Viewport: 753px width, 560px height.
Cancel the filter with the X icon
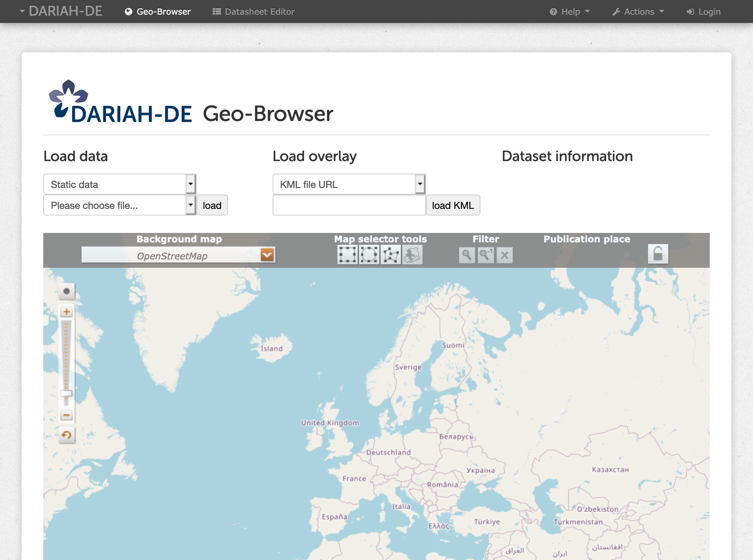point(504,255)
